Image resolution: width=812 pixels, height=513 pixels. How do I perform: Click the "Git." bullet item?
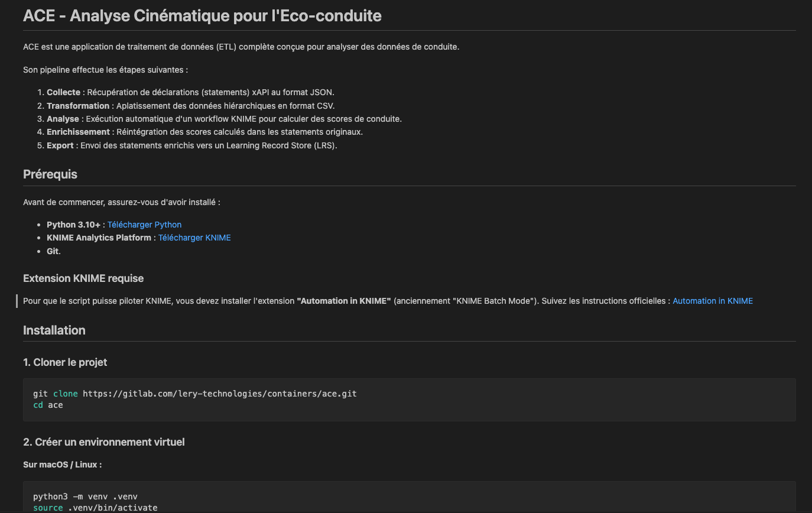click(54, 251)
